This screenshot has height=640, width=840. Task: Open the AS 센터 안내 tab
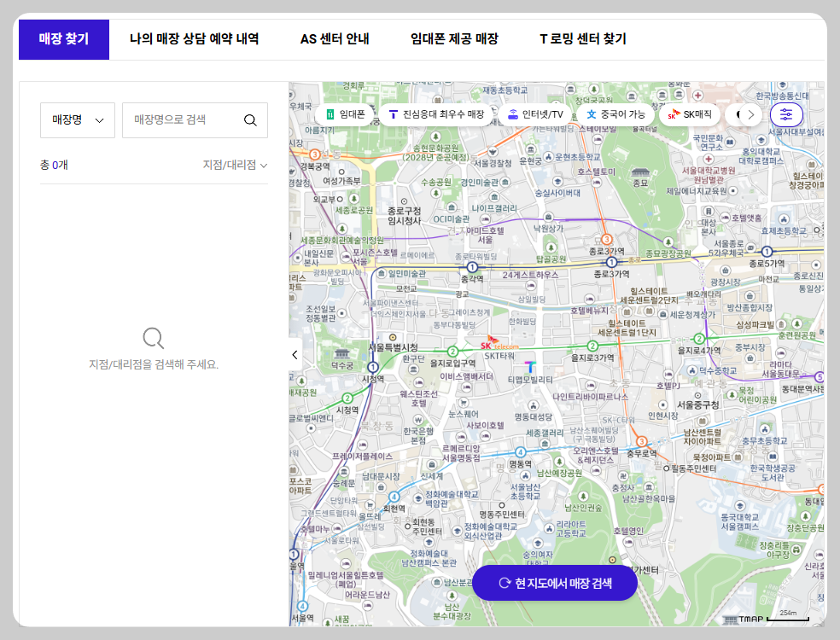(335, 39)
